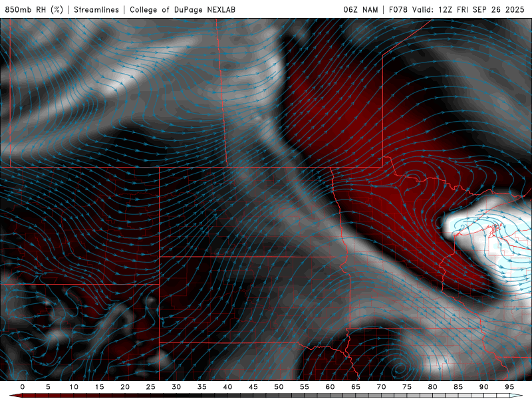The image size is (532, 399).
Task: Click the "850mb RH (%)" title text
Action: pyautogui.click(x=34, y=9)
